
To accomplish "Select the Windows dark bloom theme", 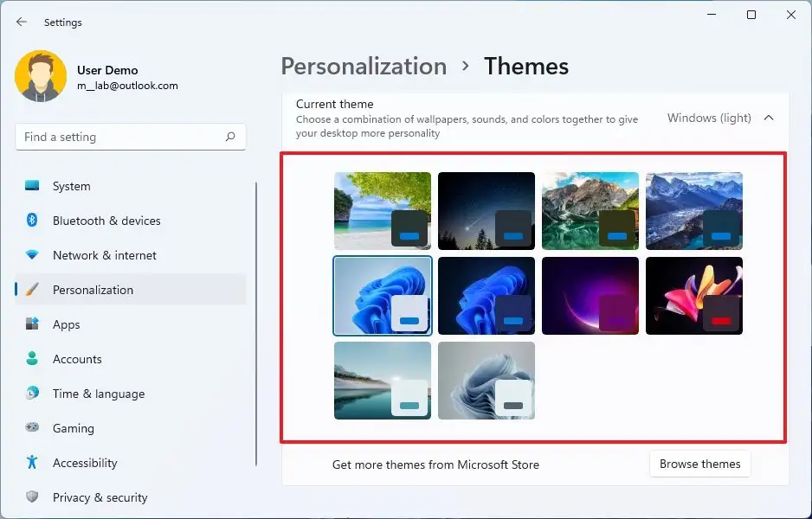I will (x=486, y=295).
